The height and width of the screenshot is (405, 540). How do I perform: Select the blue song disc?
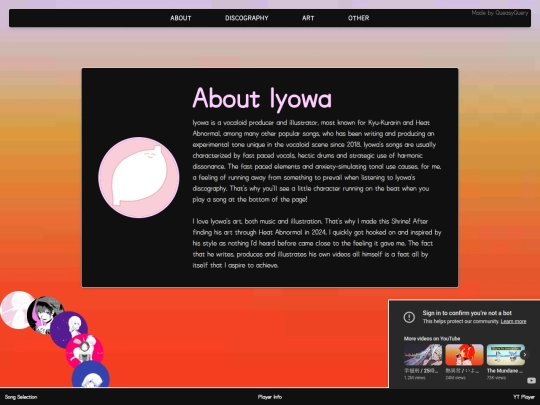pos(91,375)
